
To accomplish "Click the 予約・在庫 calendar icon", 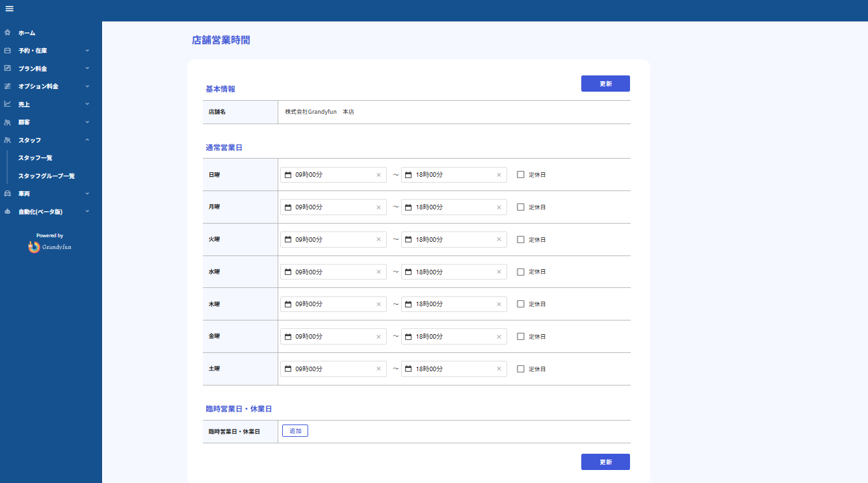I will coord(7,50).
